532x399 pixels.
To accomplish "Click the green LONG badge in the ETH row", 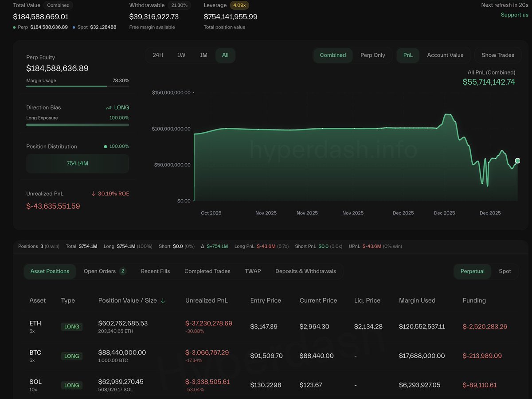I will pos(71,327).
